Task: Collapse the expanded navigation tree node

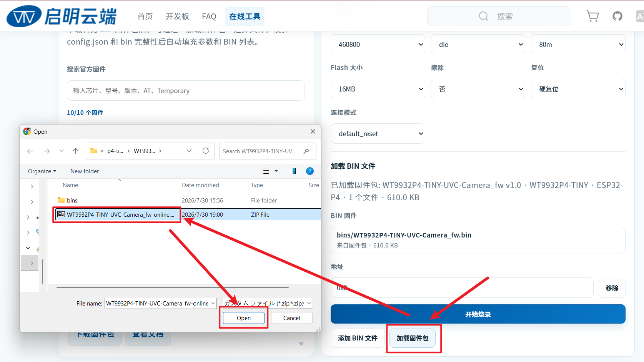Action: 28,248
